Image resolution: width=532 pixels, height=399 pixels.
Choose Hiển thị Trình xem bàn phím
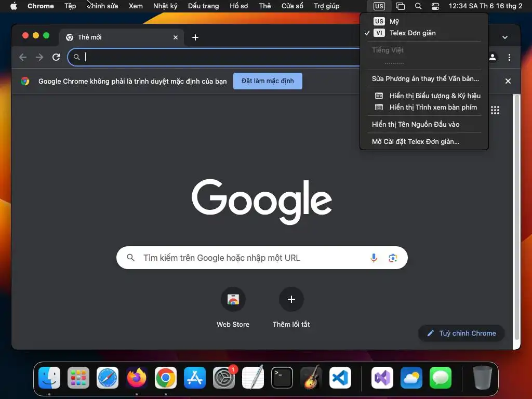(424, 107)
